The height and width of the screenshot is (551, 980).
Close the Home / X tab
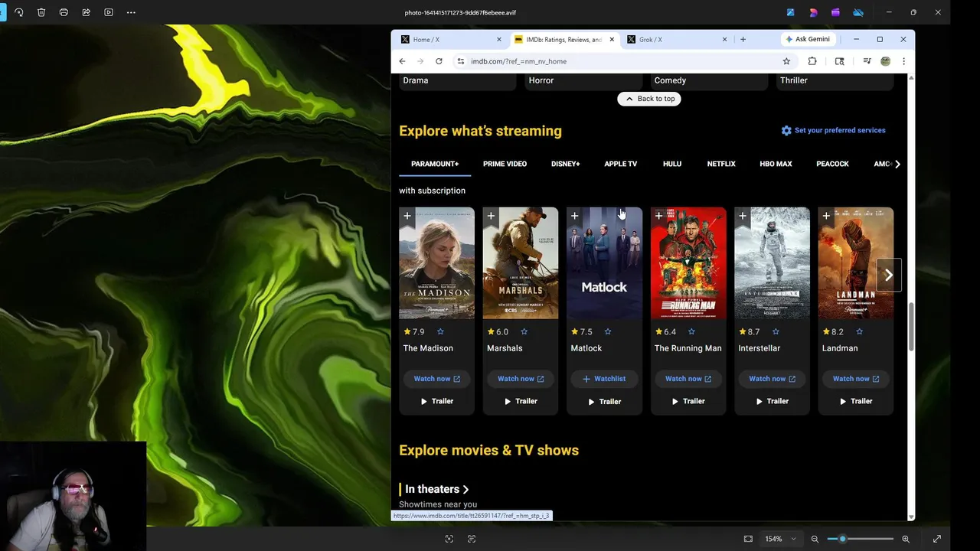coord(499,39)
